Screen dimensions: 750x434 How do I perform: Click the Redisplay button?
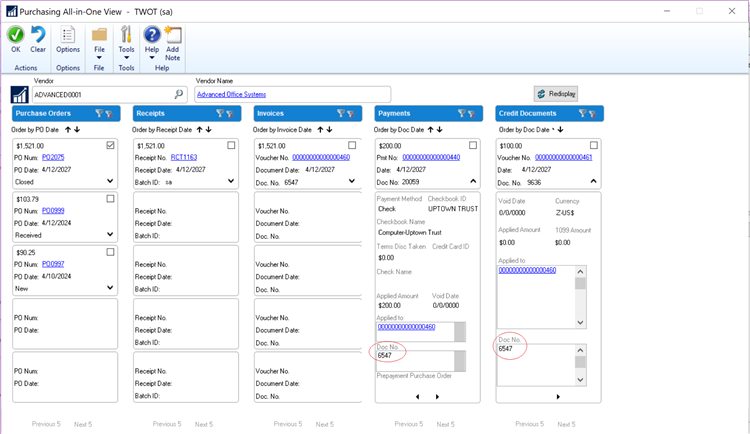coord(556,94)
